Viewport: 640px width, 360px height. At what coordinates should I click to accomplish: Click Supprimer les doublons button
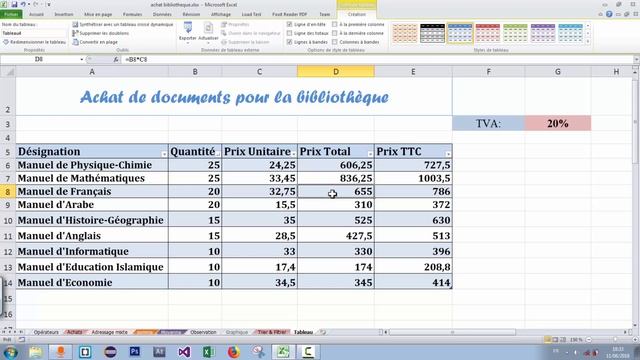(101, 33)
